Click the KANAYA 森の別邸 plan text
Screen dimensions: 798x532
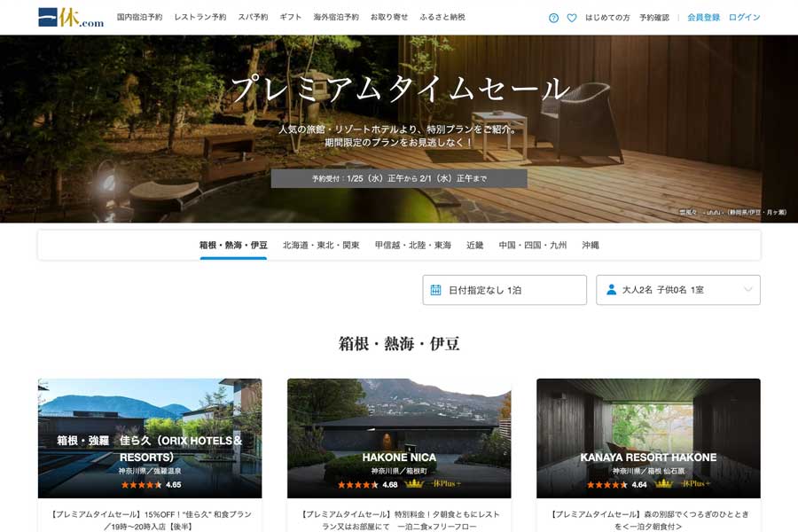click(648, 520)
